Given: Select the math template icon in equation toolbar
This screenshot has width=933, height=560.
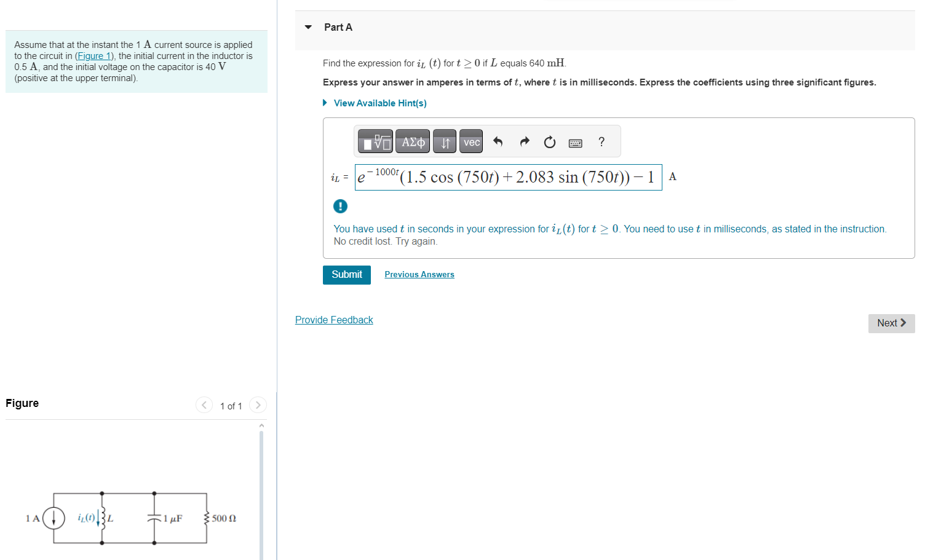Looking at the screenshot, I should point(375,141).
